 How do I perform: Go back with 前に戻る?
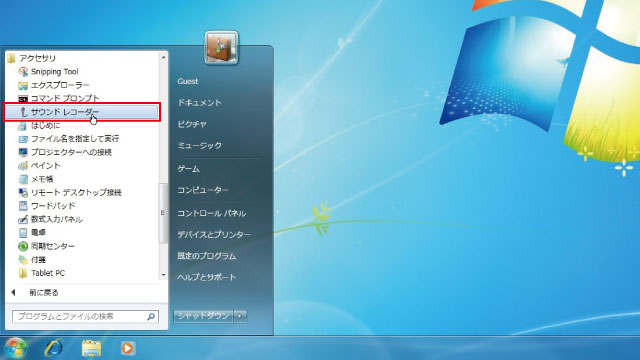click(x=44, y=293)
